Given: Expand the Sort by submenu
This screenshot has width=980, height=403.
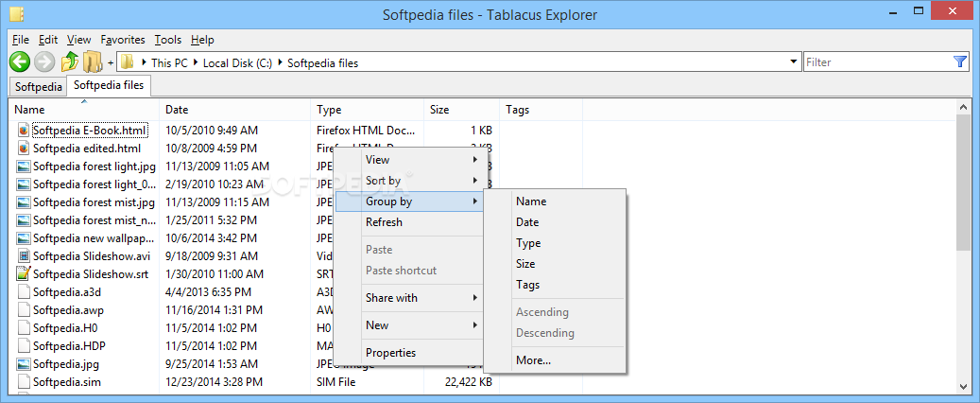Looking at the screenshot, I should [x=475, y=181].
